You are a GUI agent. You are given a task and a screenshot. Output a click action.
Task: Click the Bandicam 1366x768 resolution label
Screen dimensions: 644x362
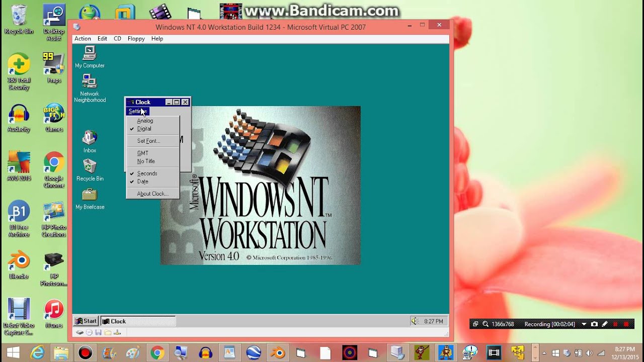[503, 324]
